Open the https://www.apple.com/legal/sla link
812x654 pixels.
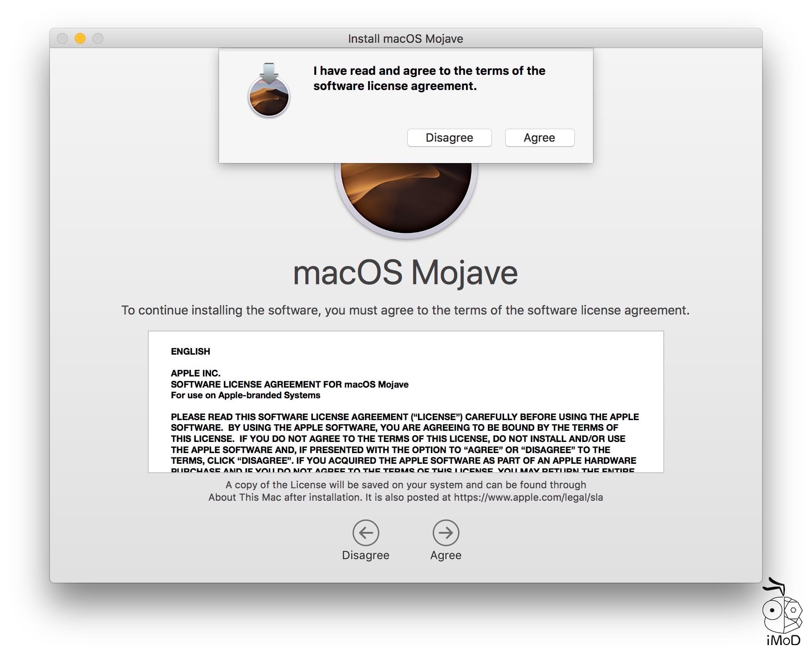click(528, 498)
